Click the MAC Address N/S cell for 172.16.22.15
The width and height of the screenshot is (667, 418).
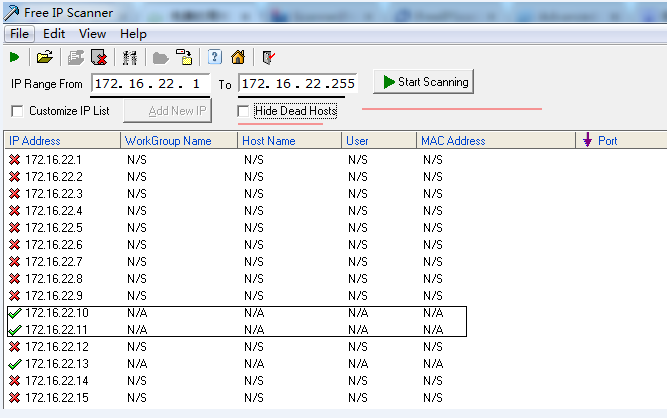(433, 398)
